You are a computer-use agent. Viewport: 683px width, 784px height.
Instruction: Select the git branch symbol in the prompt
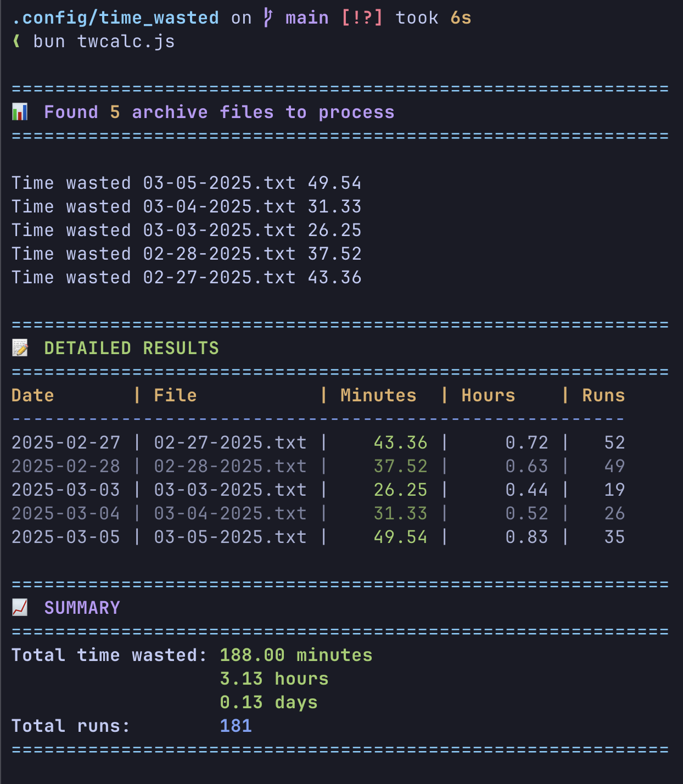tap(268, 16)
